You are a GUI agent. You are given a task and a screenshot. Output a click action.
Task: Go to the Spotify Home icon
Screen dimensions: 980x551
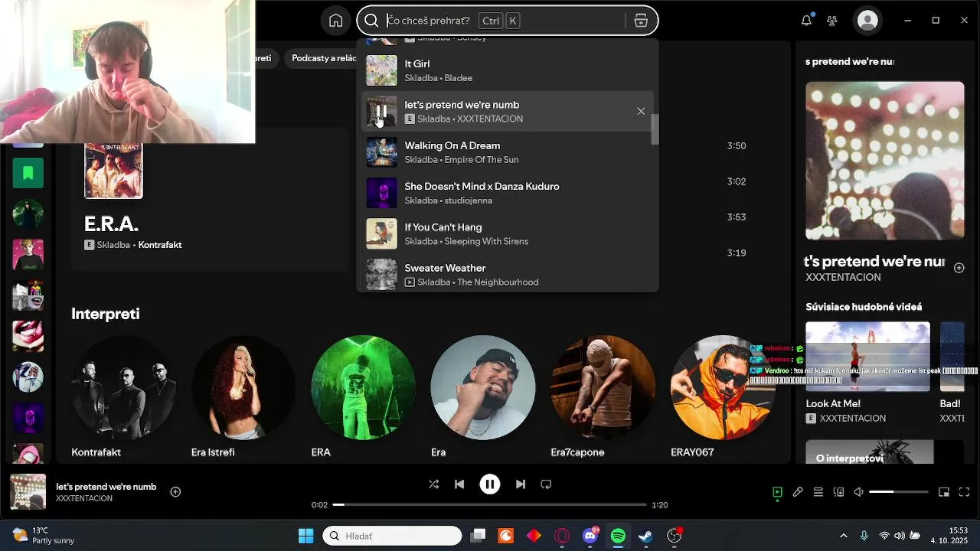pyautogui.click(x=335, y=21)
